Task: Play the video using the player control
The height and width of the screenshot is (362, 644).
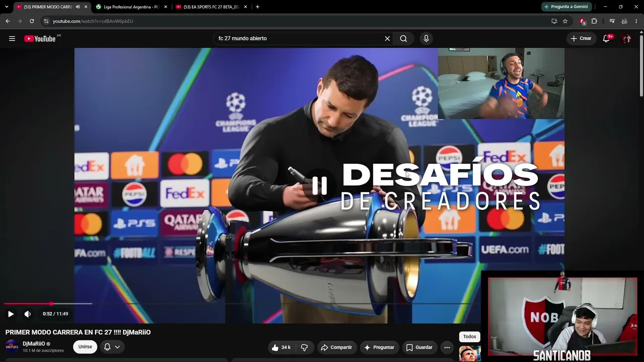Action: 11,314
